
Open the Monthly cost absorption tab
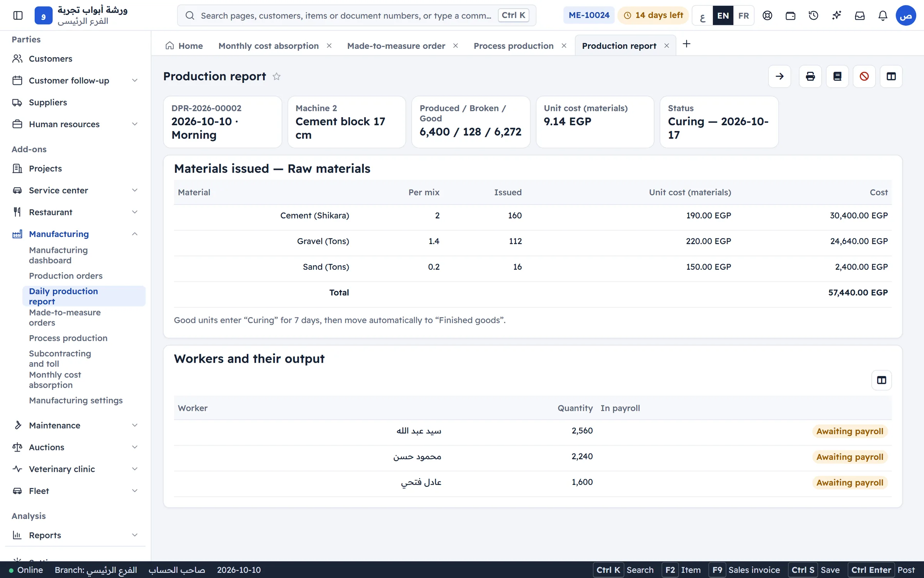point(268,46)
